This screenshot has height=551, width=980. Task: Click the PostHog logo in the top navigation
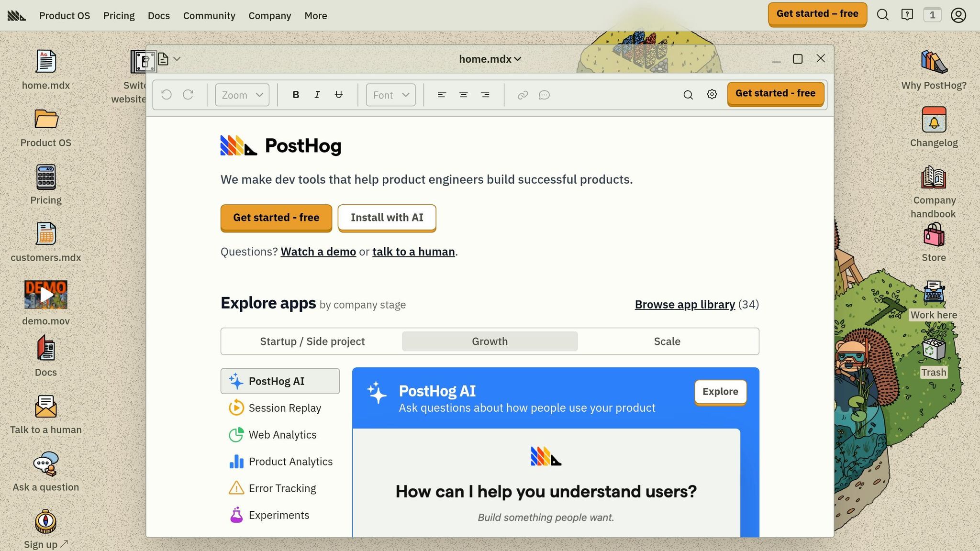point(16,15)
